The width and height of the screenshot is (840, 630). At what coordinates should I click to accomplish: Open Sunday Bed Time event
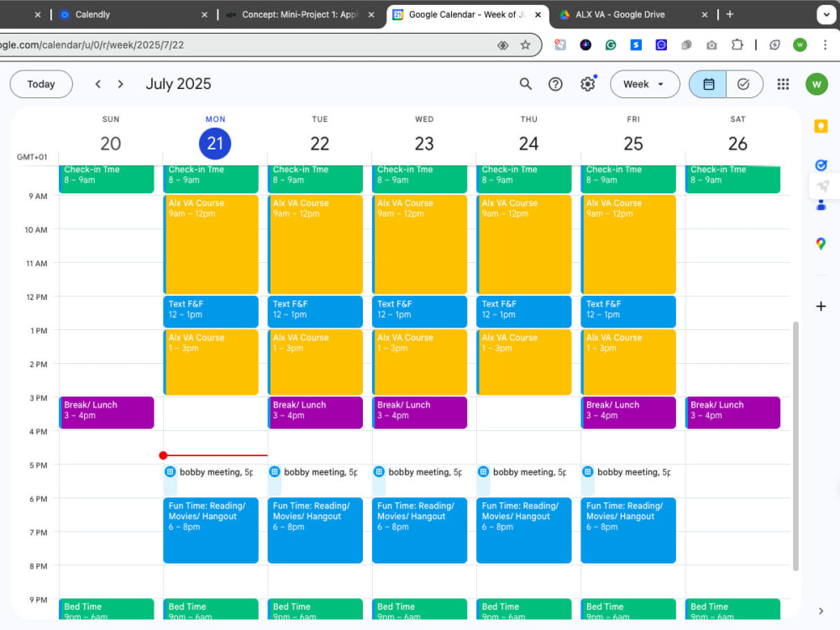[107, 609]
